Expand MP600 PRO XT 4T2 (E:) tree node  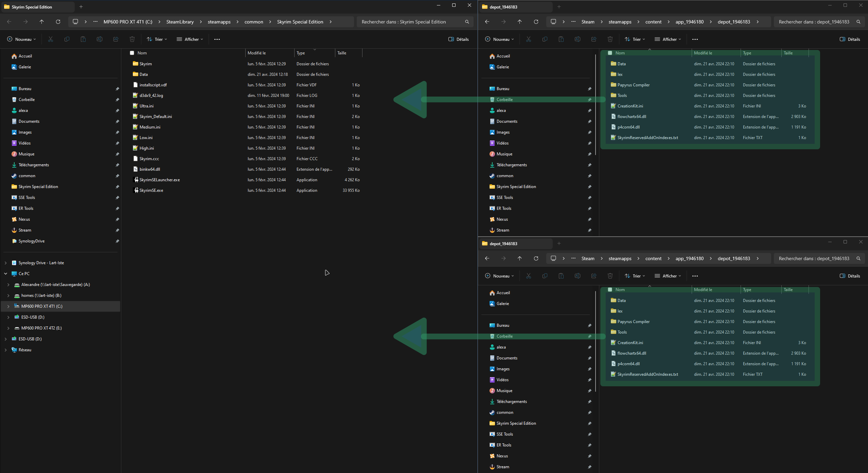click(8, 328)
